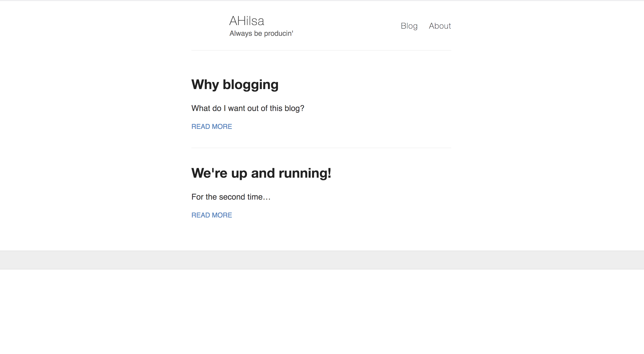
Task: Select the Always be producin' tagline
Action: pyautogui.click(x=261, y=33)
